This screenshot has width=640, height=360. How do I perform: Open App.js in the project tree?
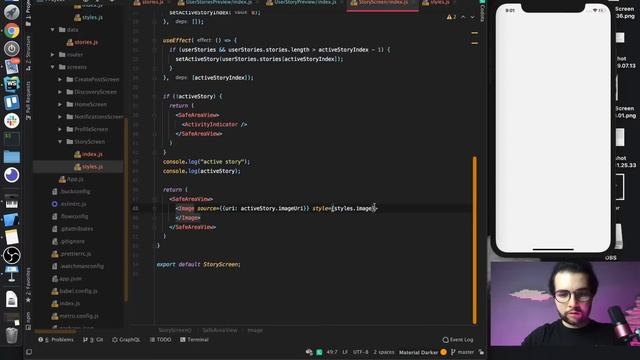pos(71,179)
